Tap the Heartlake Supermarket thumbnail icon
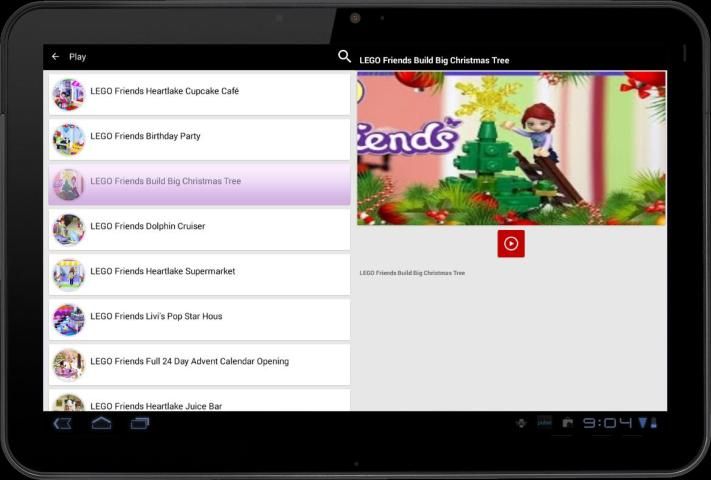The width and height of the screenshot is (711, 480). click(x=69, y=273)
